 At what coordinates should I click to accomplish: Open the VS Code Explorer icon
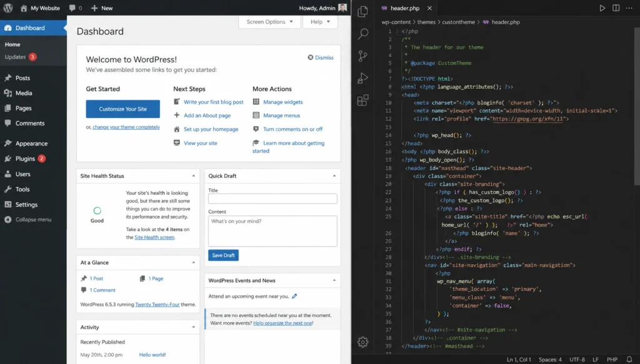pyautogui.click(x=362, y=11)
